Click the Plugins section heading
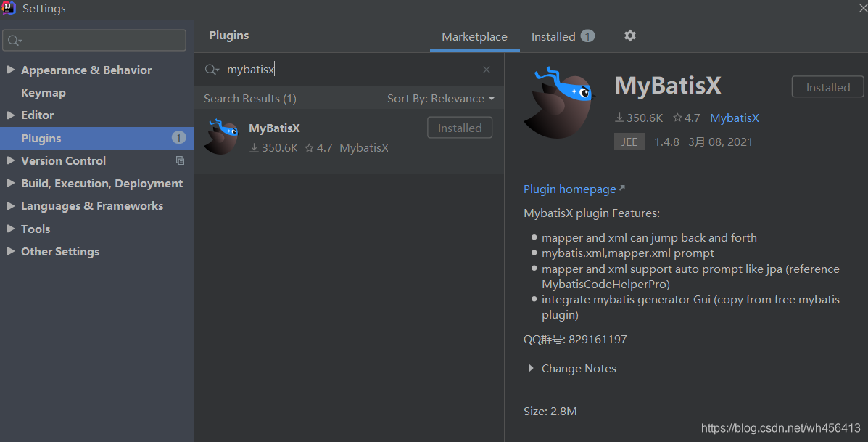The height and width of the screenshot is (442, 868). (x=228, y=36)
